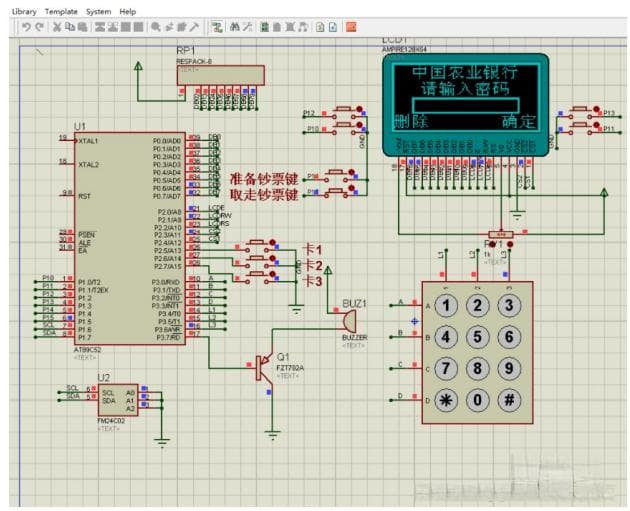Toggle the wire autorouter icon
Screen dimensions: 630x511
[217, 27]
